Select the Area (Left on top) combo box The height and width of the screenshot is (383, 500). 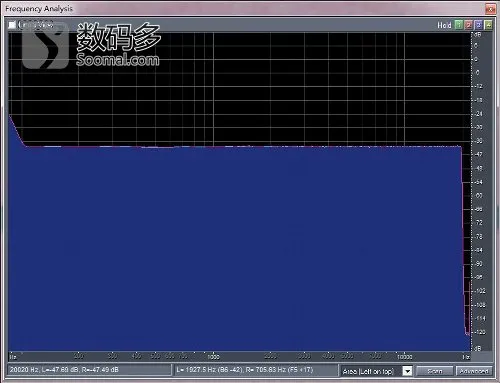click(376, 371)
